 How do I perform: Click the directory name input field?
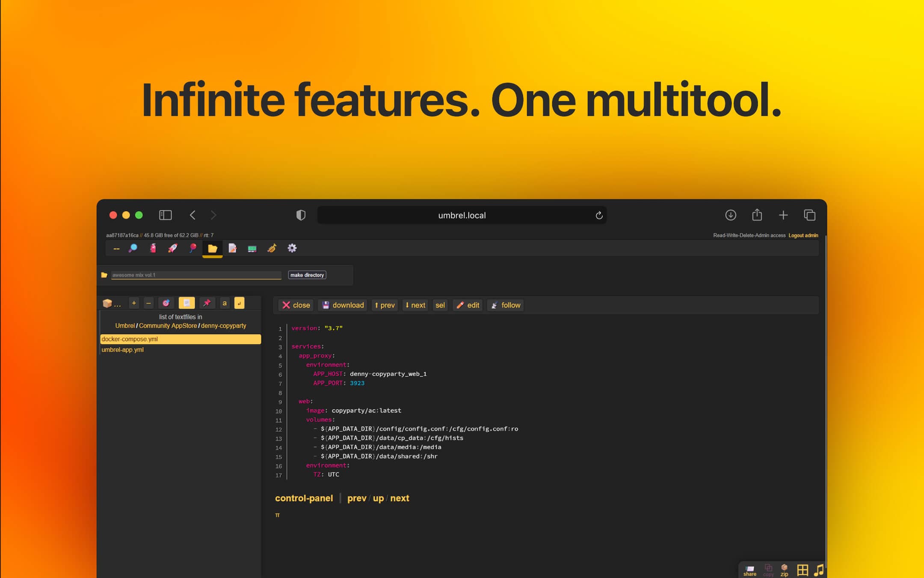[196, 275]
